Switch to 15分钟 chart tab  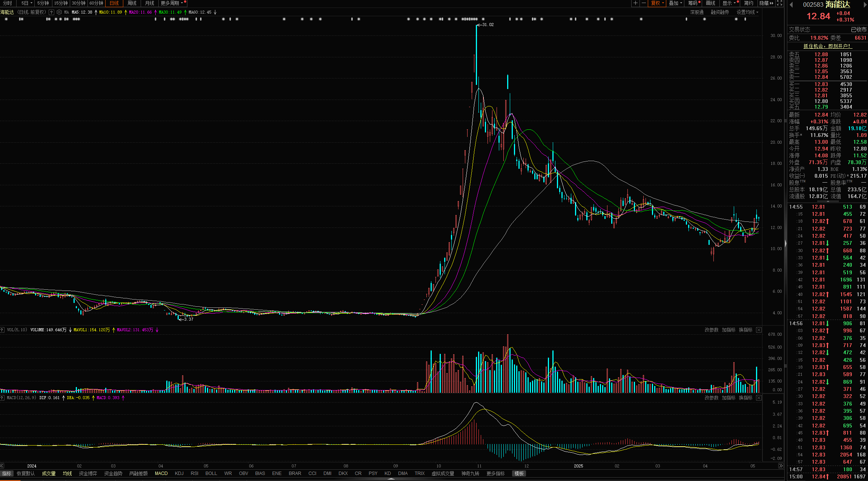tap(61, 3)
